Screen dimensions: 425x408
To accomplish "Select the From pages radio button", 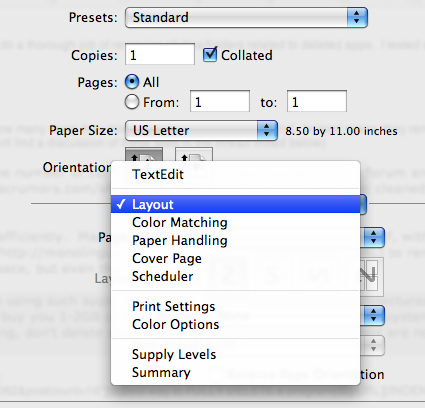I will click(132, 102).
